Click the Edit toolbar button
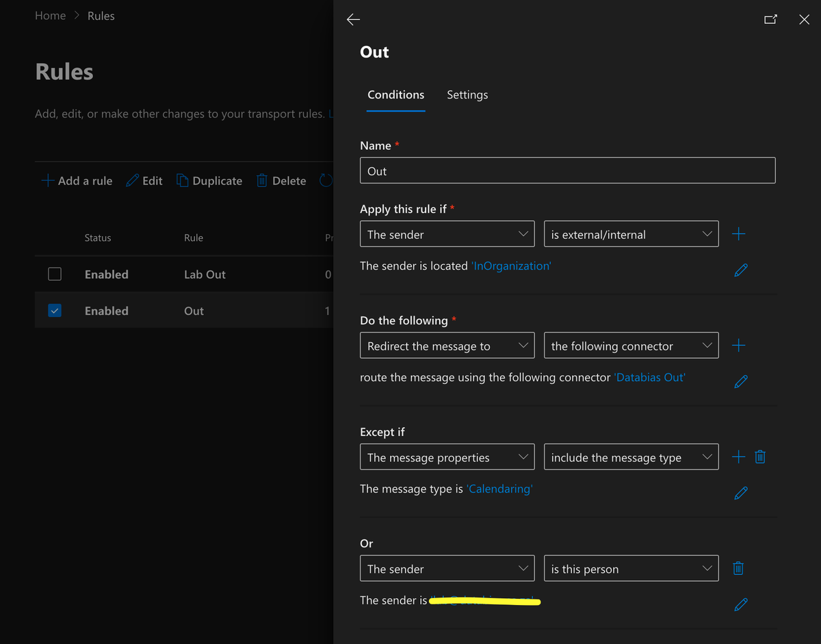Screen dimensions: 821x644 144,181
